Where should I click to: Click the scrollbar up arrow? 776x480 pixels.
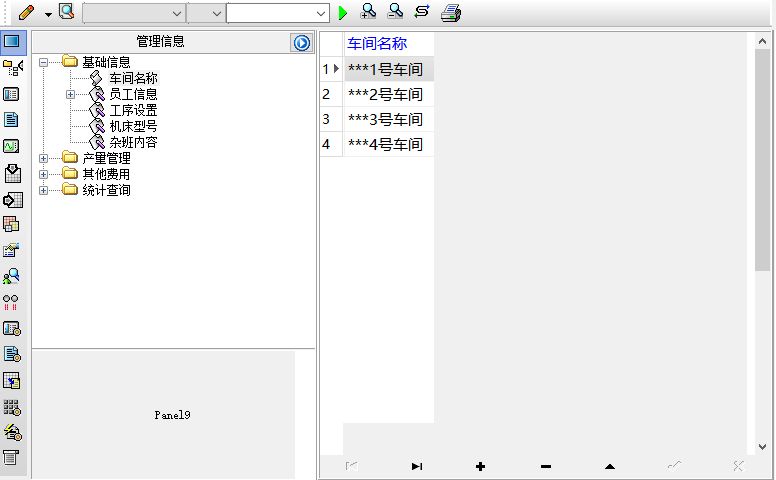pyautogui.click(x=762, y=41)
